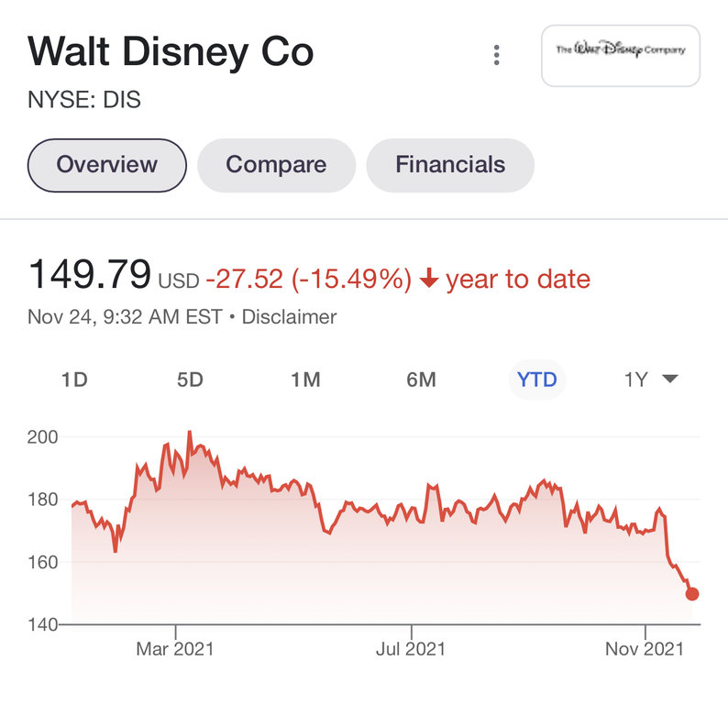Choose the 6M chart range
Image resolution: width=728 pixels, height=704 pixels.
(x=421, y=379)
